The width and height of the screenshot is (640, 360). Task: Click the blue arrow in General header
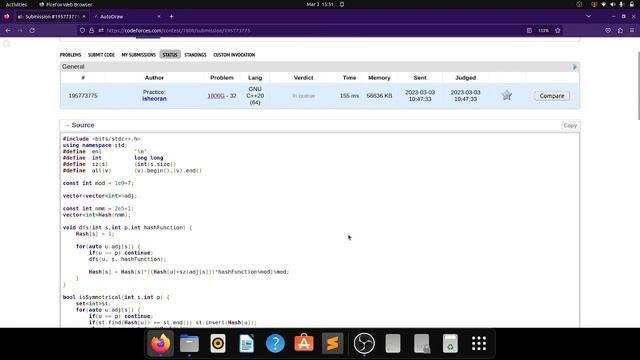(575, 67)
